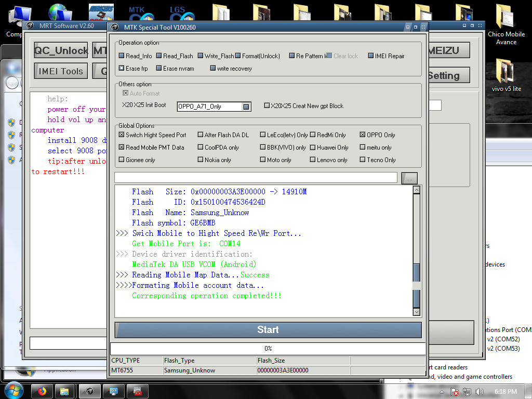This screenshot has height=399, width=532.
Task: Open the red toolbox taskbar icon
Action: coord(137,392)
